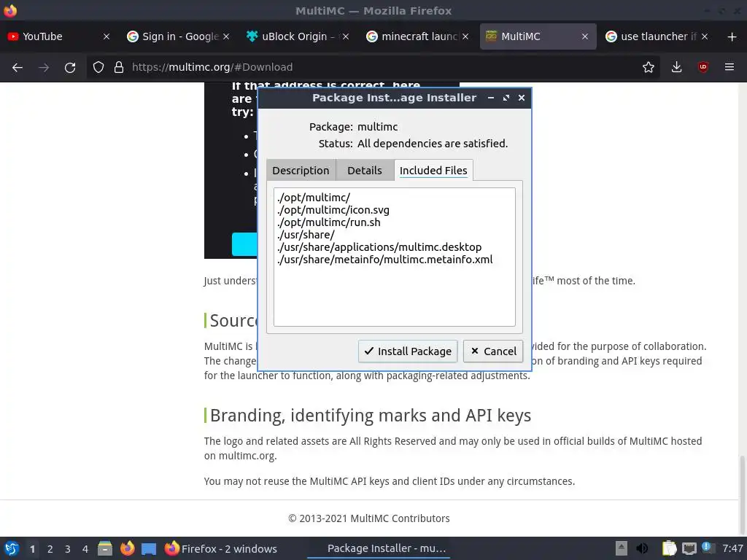Open the clipboard manager tray icon
The width and height of the screenshot is (747, 560).
670,548
